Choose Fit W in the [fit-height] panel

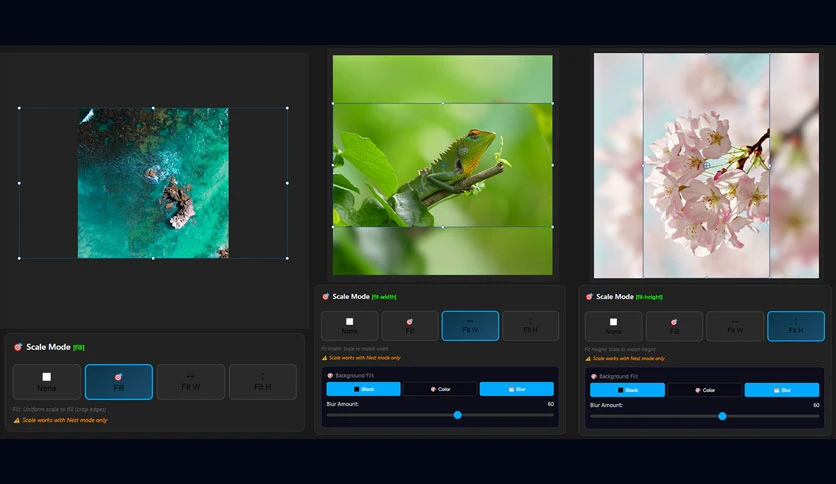pos(735,326)
